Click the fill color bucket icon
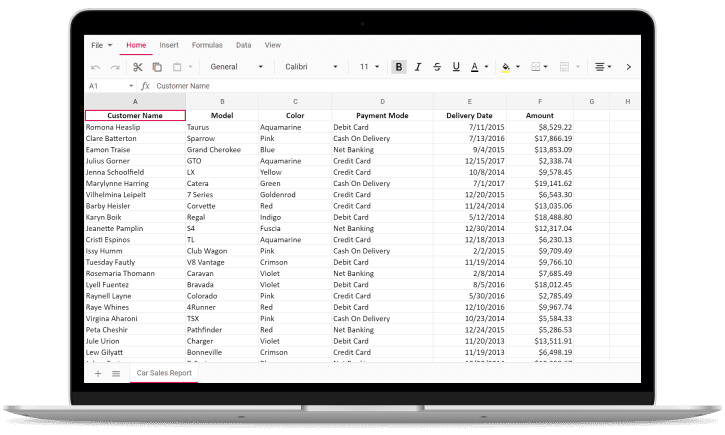The image size is (725, 435). point(505,67)
